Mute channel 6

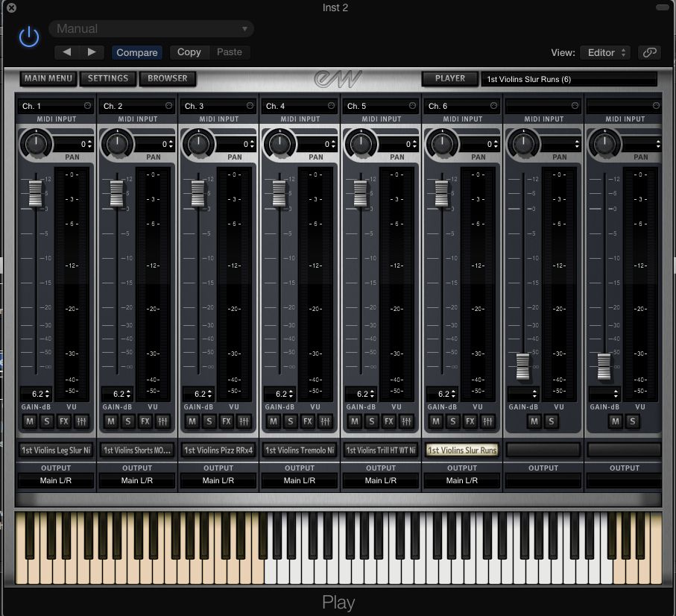[x=436, y=421]
